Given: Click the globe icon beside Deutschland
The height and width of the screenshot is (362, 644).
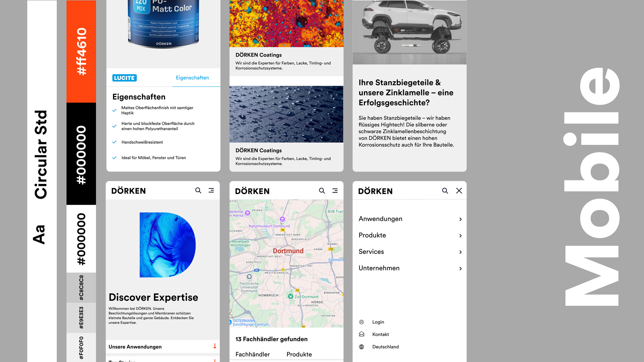Looking at the screenshot, I should (x=362, y=347).
